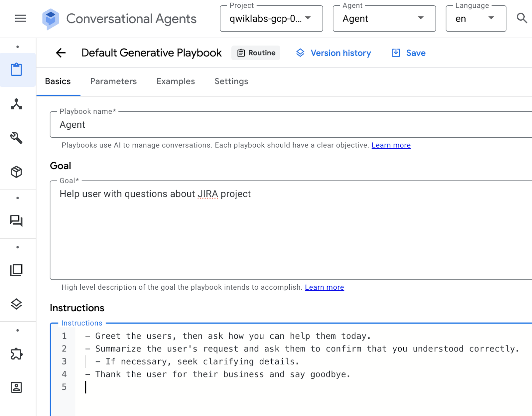The width and height of the screenshot is (532, 416).
Task: Click the search magnifier icon
Action: tap(522, 18)
